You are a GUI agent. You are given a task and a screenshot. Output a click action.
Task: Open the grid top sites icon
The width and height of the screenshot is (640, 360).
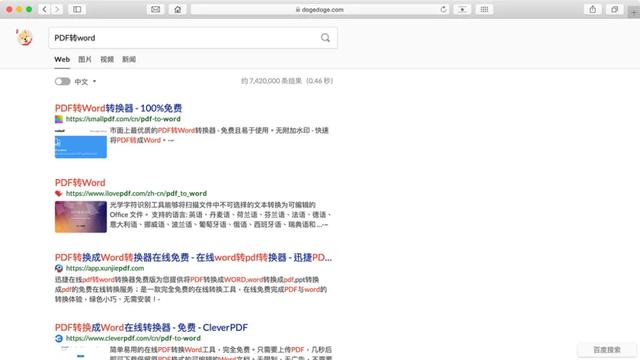point(484,9)
